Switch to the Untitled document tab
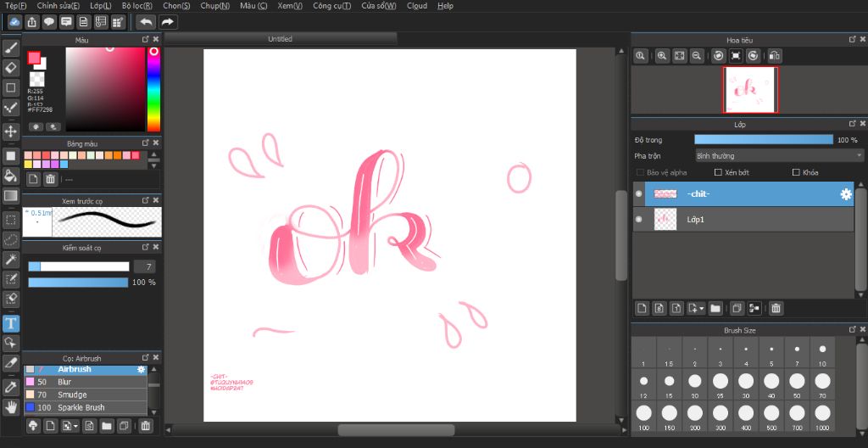868x448 pixels. 280,39
